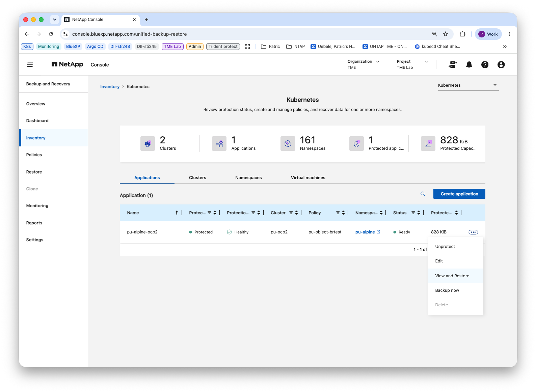Open the Chrome three-dot menu
536x392 pixels.
pyautogui.click(x=509, y=34)
